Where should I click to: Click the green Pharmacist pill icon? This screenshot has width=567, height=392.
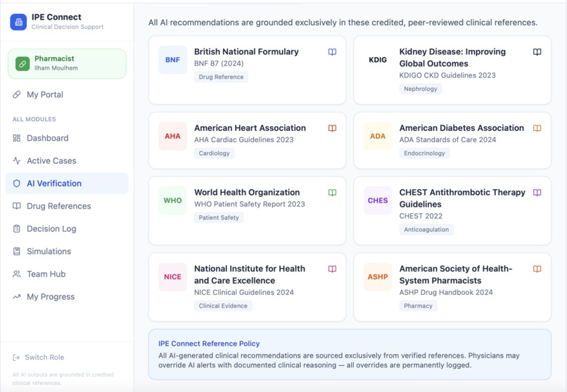23,64
